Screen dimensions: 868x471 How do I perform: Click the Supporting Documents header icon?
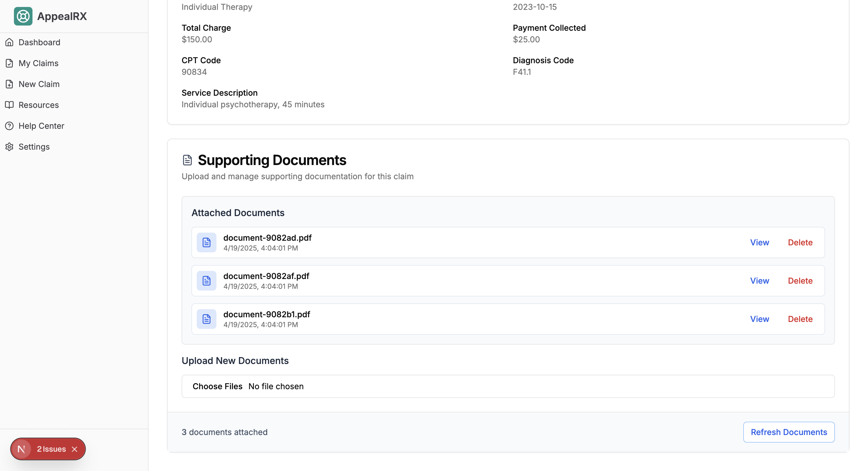point(187,160)
